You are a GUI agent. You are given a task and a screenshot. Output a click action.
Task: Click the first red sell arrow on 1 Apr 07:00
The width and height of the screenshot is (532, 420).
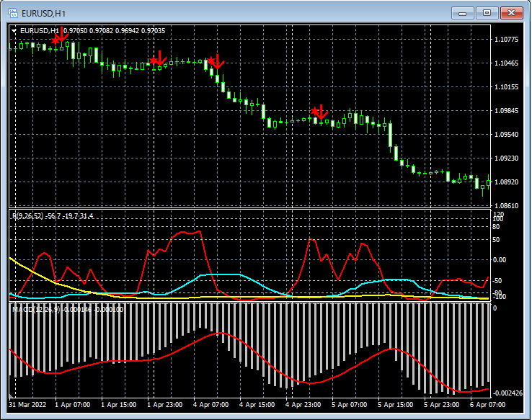[61, 35]
